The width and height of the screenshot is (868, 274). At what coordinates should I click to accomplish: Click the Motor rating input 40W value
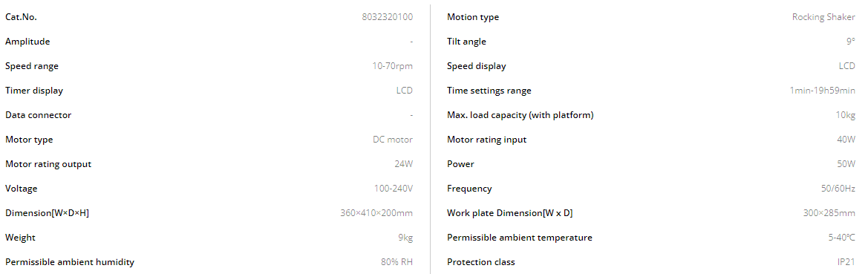846,140
